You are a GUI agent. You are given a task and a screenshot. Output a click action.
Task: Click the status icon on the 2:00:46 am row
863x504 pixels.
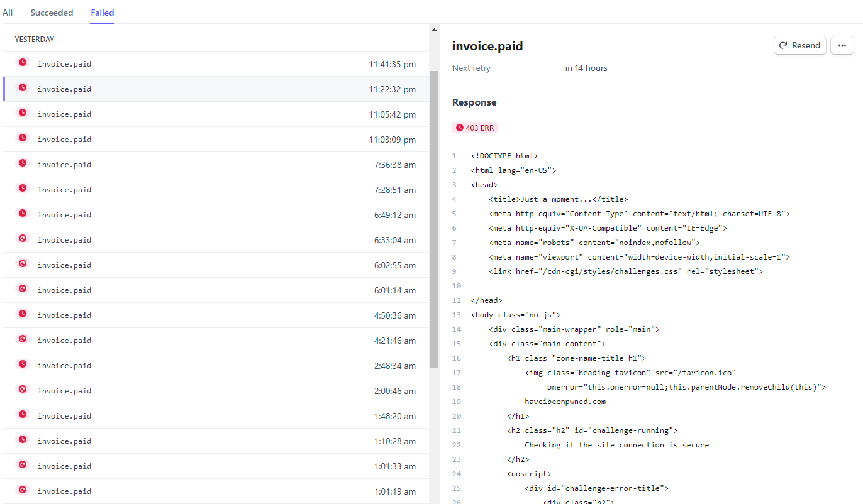click(23, 390)
